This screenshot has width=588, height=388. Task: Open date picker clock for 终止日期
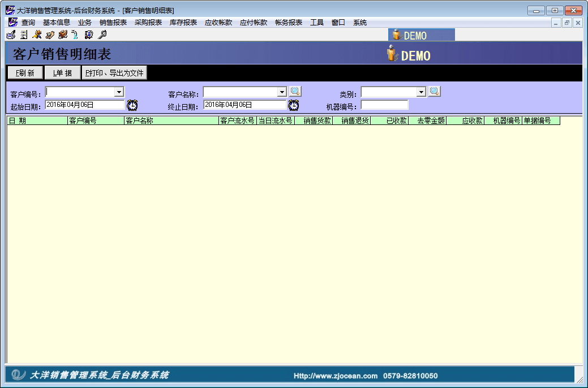pyautogui.click(x=294, y=105)
